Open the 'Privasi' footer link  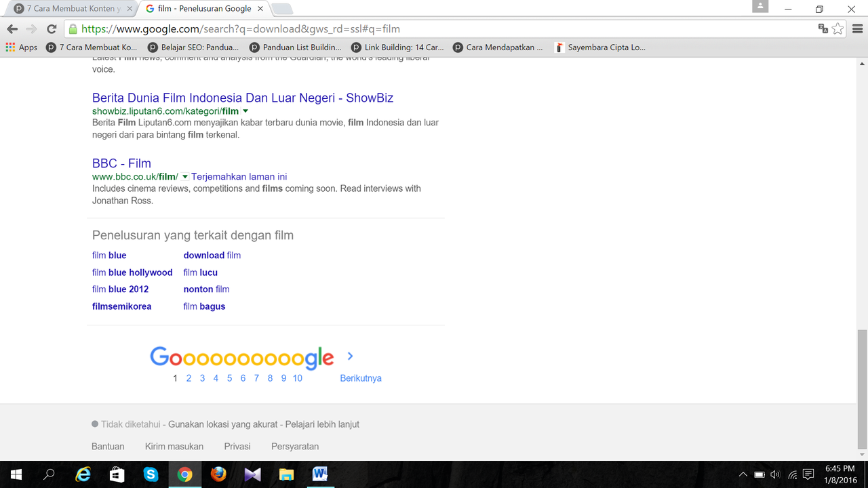coord(237,447)
